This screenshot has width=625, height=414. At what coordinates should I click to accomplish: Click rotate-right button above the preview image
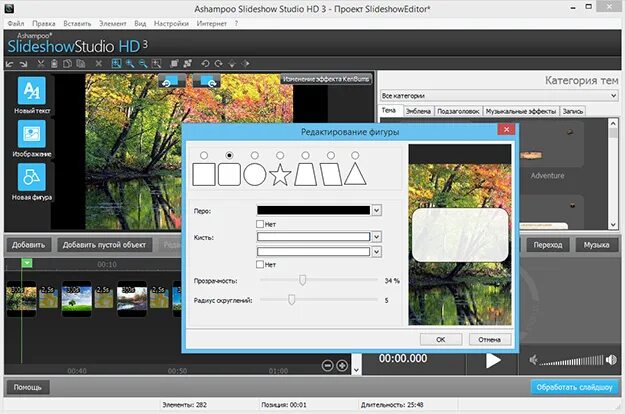click(x=206, y=81)
